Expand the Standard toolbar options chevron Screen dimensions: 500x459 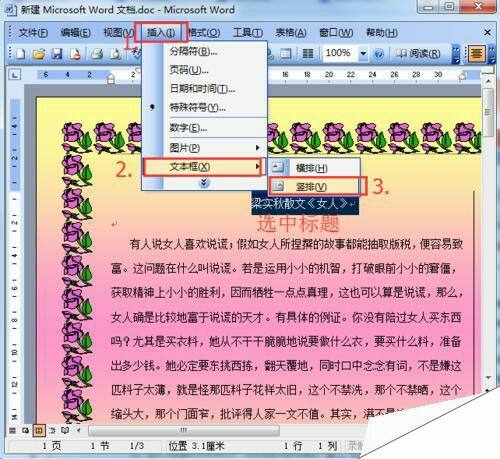[456, 54]
